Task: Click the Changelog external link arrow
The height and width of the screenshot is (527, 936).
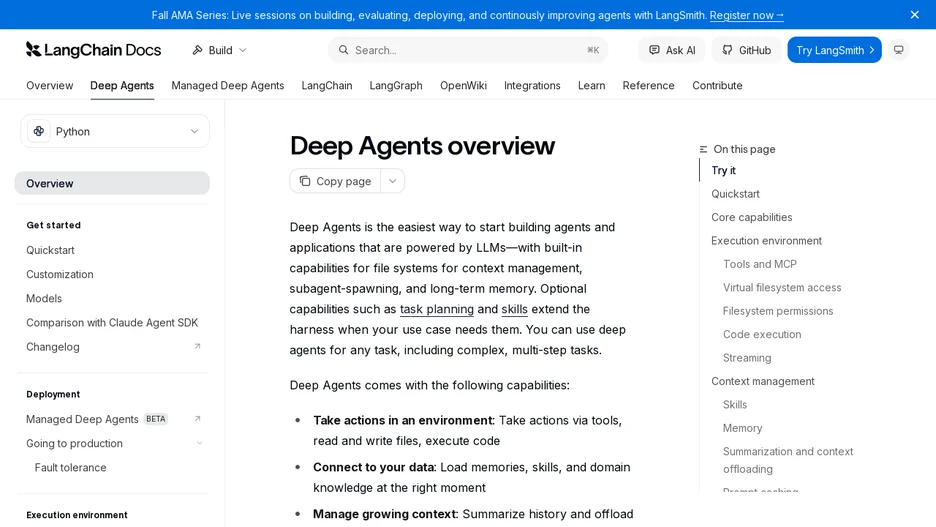Action: (x=197, y=346)
